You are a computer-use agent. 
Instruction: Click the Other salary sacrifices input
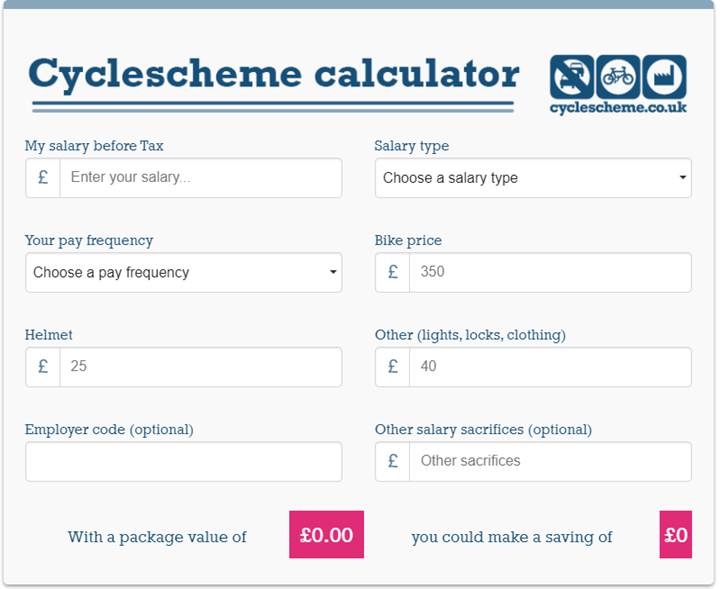tap(550, 461)
